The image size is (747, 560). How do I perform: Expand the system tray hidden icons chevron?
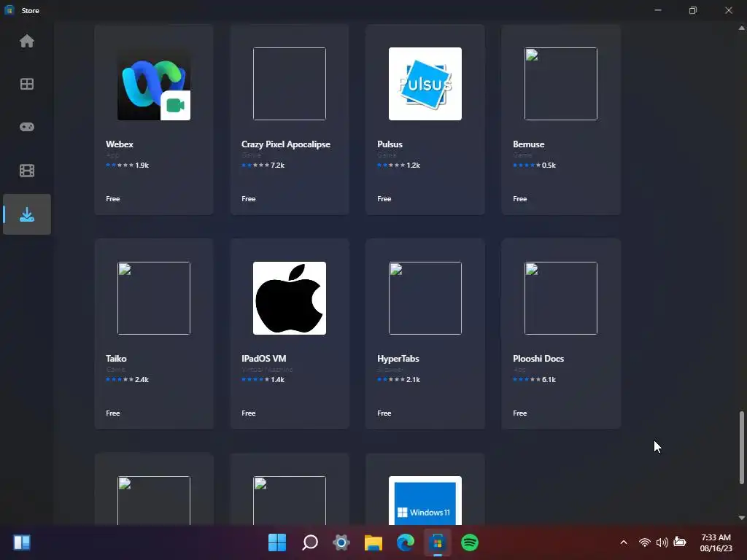click(x=624, y=542)
